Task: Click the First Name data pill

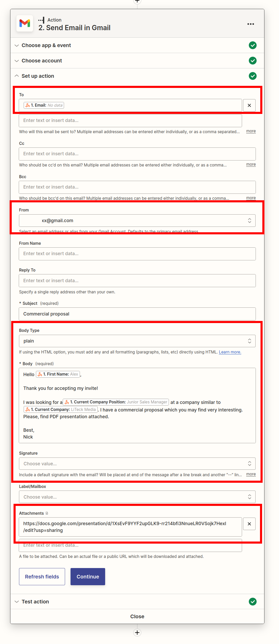Action: tap(58, 374)
